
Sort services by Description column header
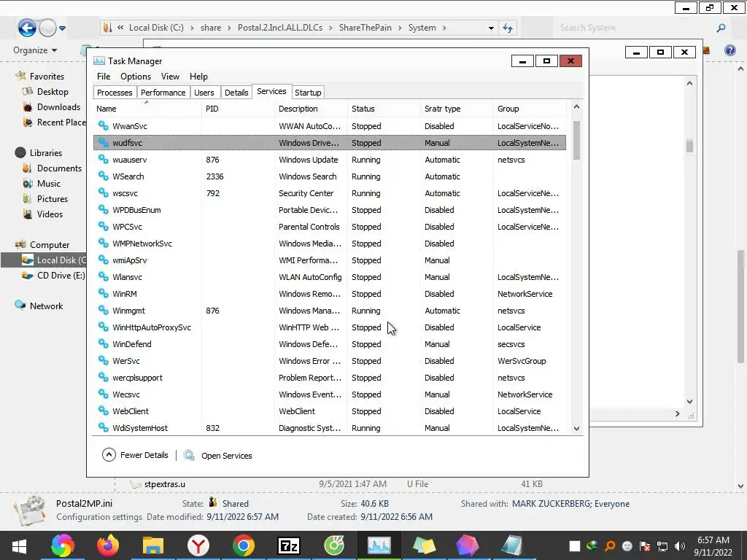point(311,109)
